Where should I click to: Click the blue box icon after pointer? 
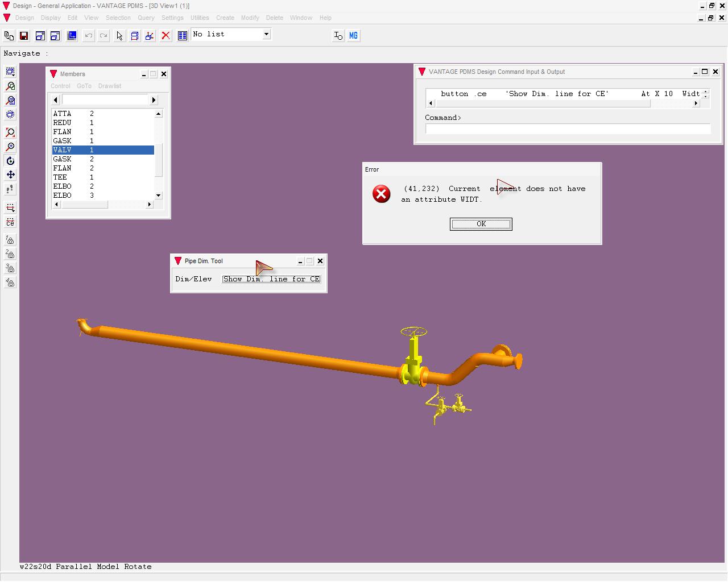[x=135, y=36]
